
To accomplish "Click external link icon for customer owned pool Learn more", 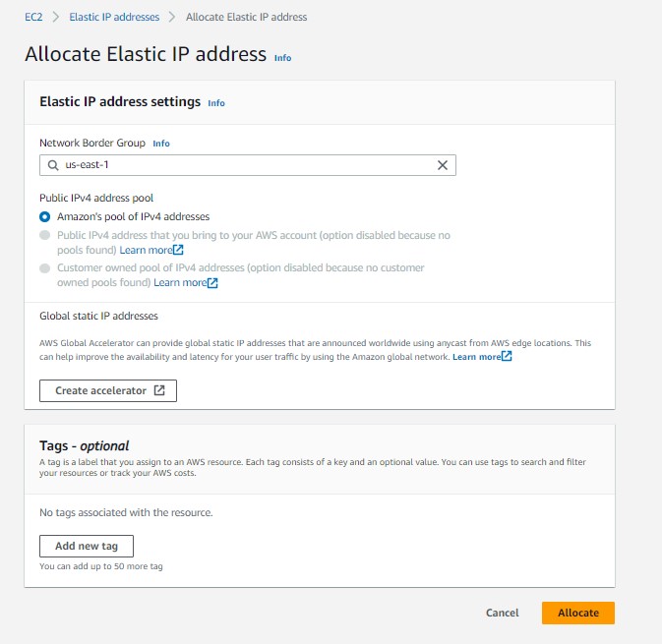I will coord(212,282).
